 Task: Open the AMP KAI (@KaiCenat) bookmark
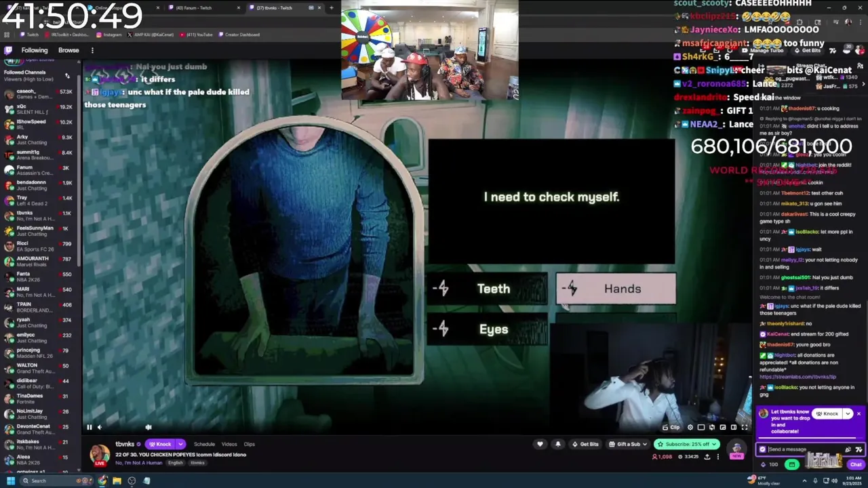151,35
